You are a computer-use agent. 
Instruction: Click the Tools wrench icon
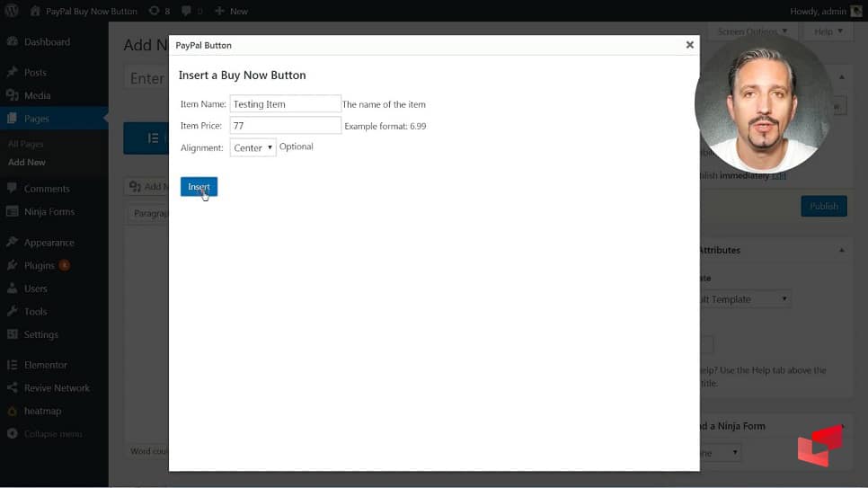click(13, 312)
